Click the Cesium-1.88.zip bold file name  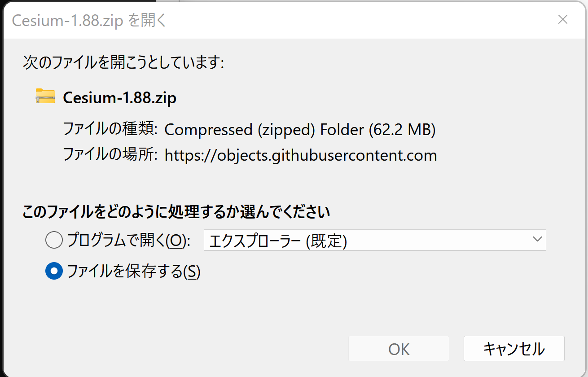[x=119, y=97]
